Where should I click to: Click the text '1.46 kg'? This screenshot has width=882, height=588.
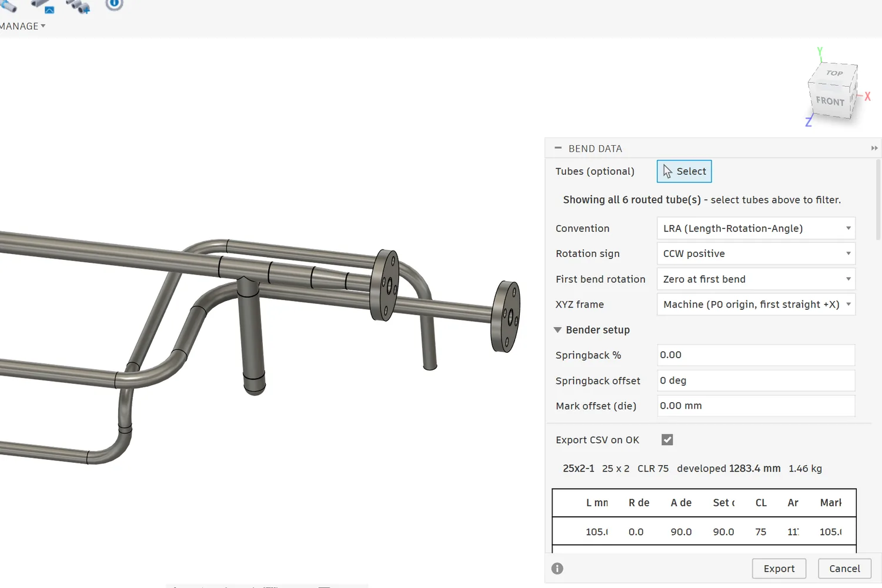click(806, 469)
